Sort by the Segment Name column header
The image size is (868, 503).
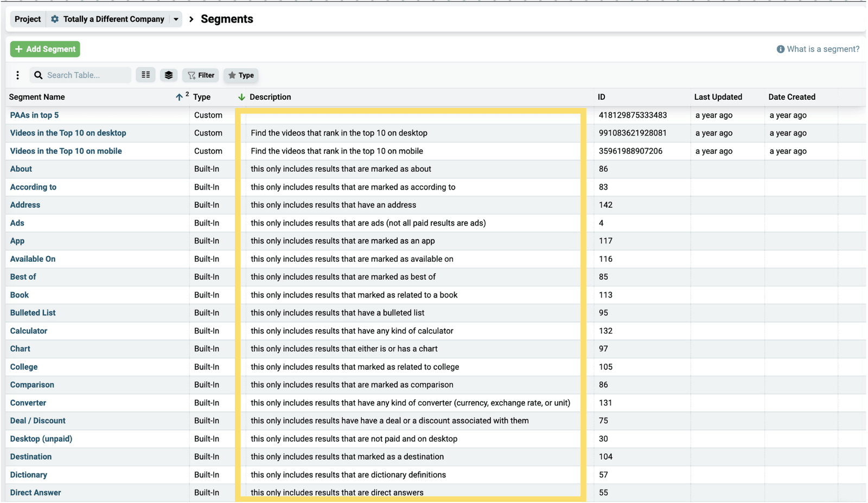coord(37,97)
